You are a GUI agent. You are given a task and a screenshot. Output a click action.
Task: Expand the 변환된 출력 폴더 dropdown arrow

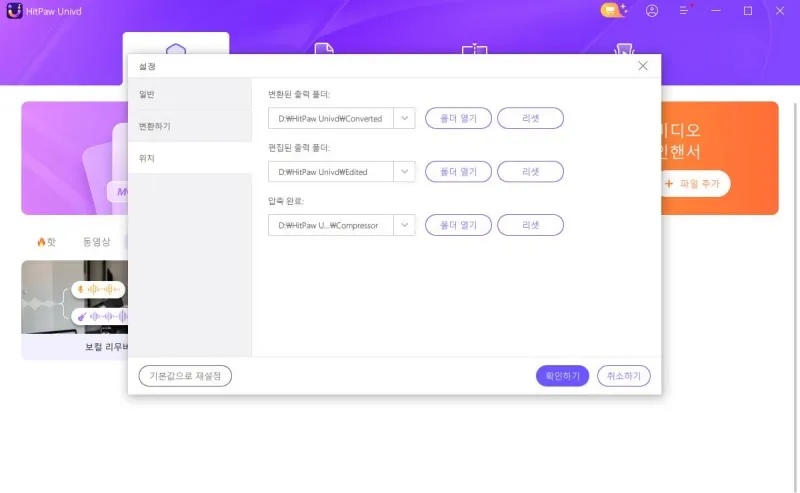coord(404,118)
